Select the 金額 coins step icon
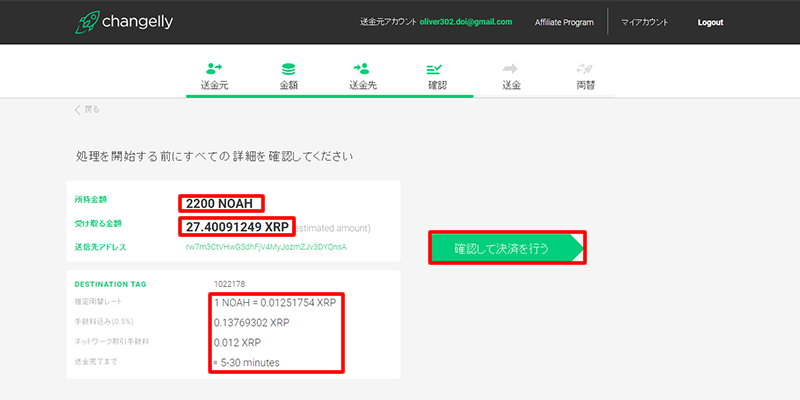The height and width of the screenshot is (400, 800). (288, 69)
